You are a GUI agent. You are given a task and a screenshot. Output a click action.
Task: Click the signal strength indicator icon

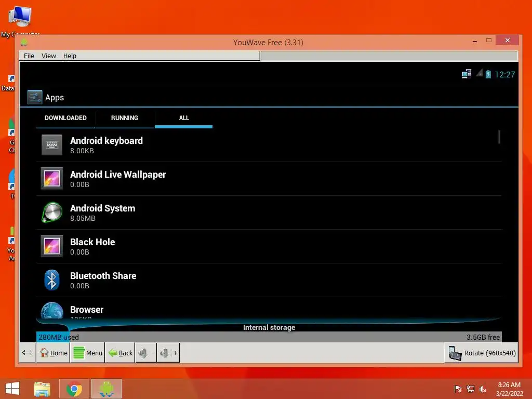[x=479, y=73]
